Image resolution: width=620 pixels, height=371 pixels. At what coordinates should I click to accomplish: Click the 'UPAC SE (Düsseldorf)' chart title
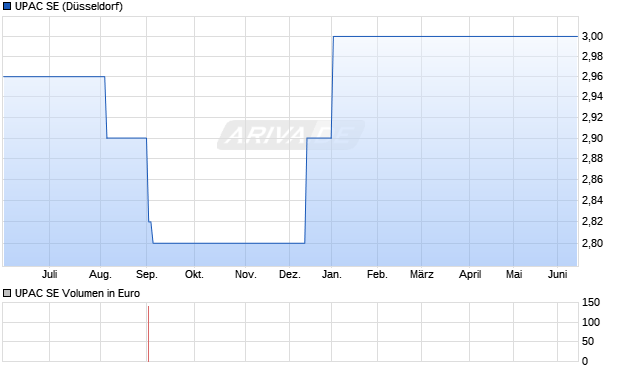coord(69,6)
